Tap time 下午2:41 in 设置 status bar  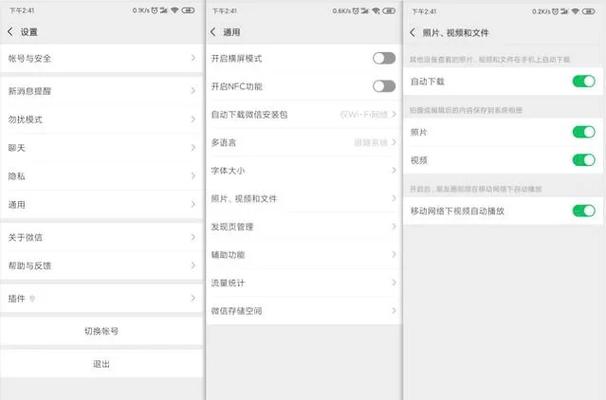pyautogui.click(x=22, y=10)
